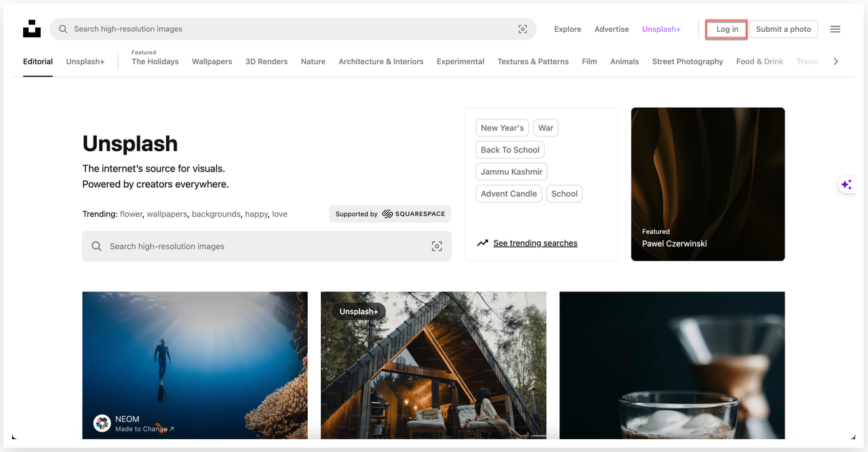The height and width of the screenshot is (452, 868).
Task: Click the trending arrow icon
Action: click(482, 243)
